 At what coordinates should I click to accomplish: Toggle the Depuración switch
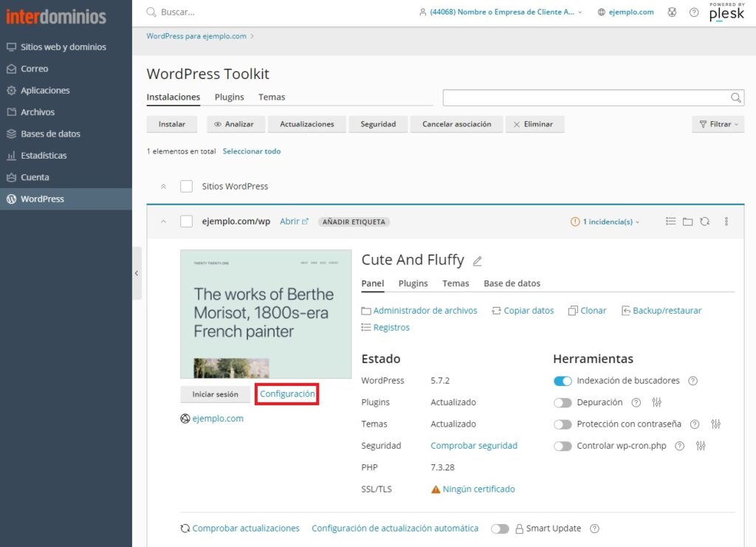(x=563, y=403)
